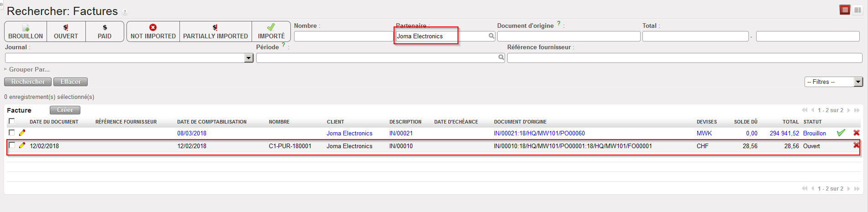Open Partenaire search magnifier icon

coord(491,36)
